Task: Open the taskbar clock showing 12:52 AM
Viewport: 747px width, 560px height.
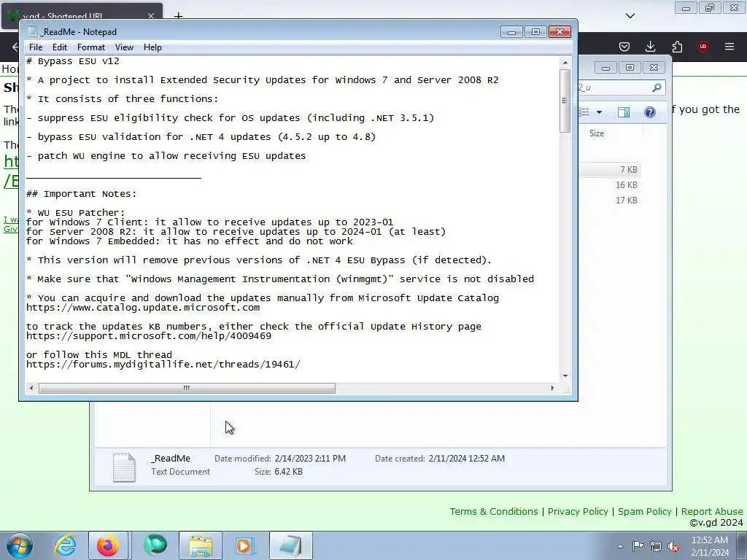Action: coord(710,545)
